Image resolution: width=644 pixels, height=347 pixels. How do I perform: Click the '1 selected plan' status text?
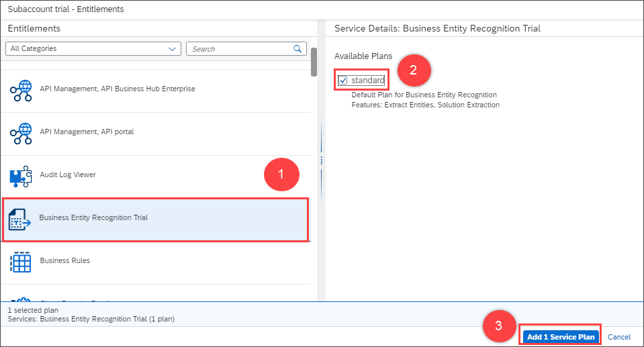[33, 310]
